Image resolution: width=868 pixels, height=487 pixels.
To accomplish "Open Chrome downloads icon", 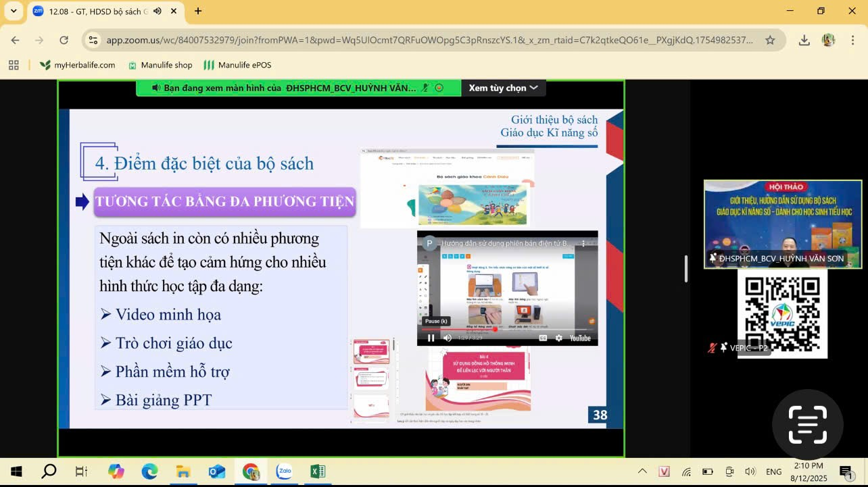I will pyautogui.click(x=804, y=41).
